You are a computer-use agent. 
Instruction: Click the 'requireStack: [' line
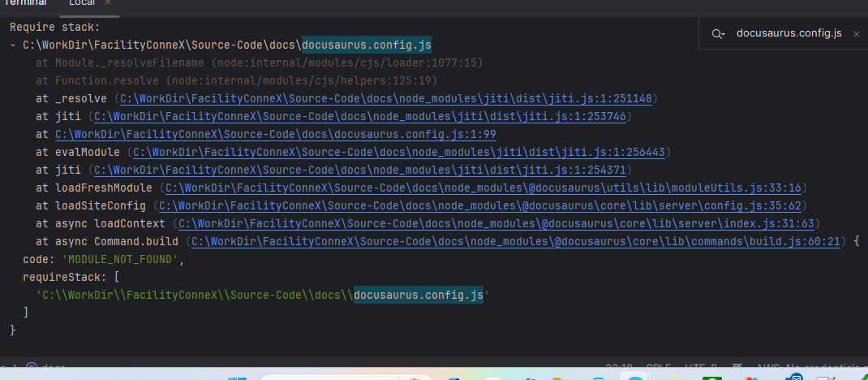point(71,277)
